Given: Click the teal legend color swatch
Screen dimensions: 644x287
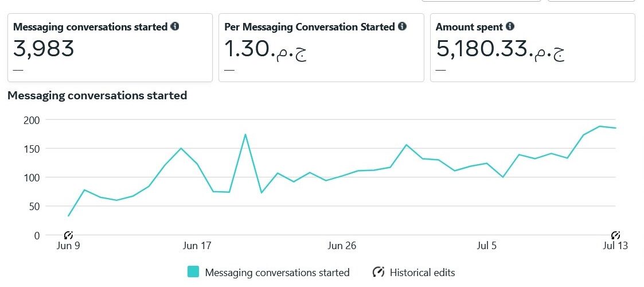Looking at the screenshot, I should (x=193, y=272).
